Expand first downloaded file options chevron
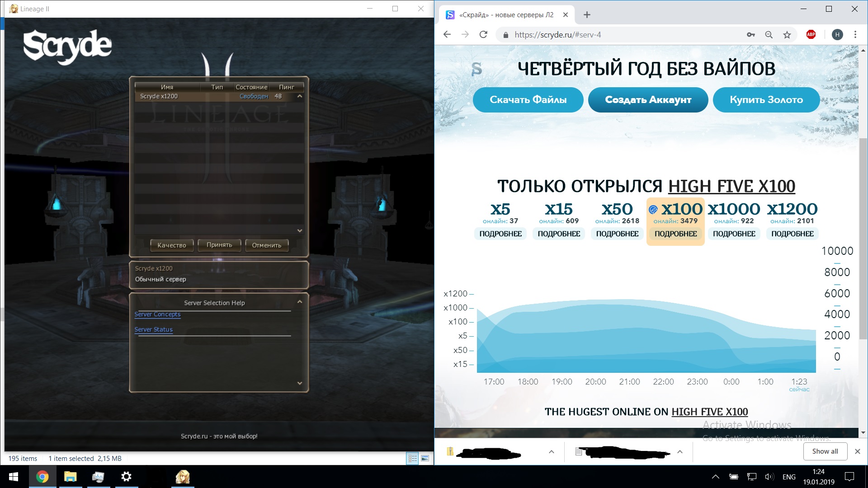 pos(552,451)
